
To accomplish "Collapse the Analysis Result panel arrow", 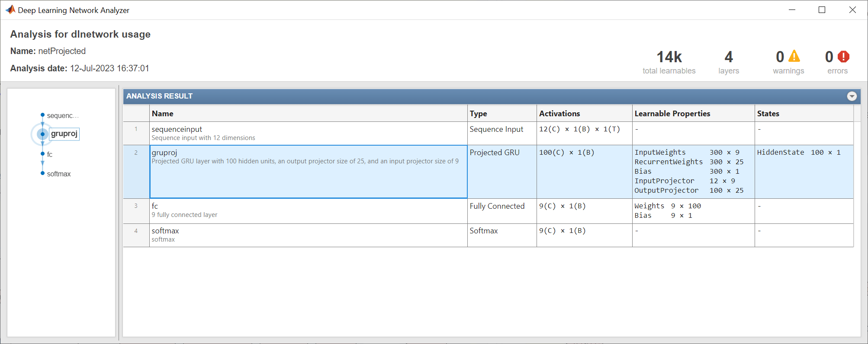I will coord(852,96).
